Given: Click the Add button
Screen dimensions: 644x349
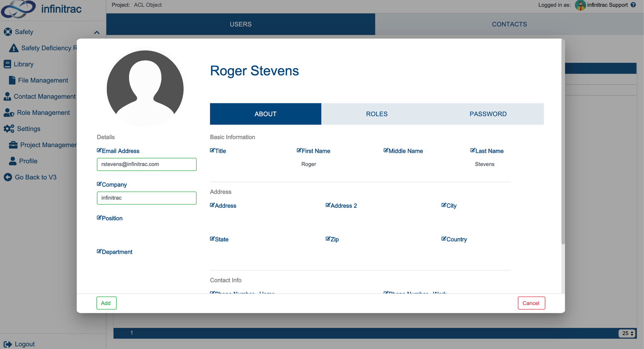Looking at the screenshot, I should pyautogui.click(x=106, y=303).
